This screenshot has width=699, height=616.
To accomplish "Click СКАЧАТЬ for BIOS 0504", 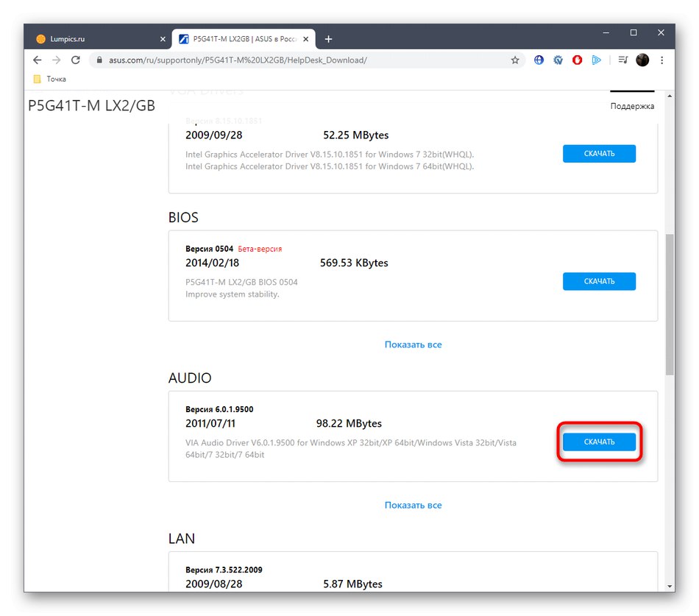I will tap(599, 281).
